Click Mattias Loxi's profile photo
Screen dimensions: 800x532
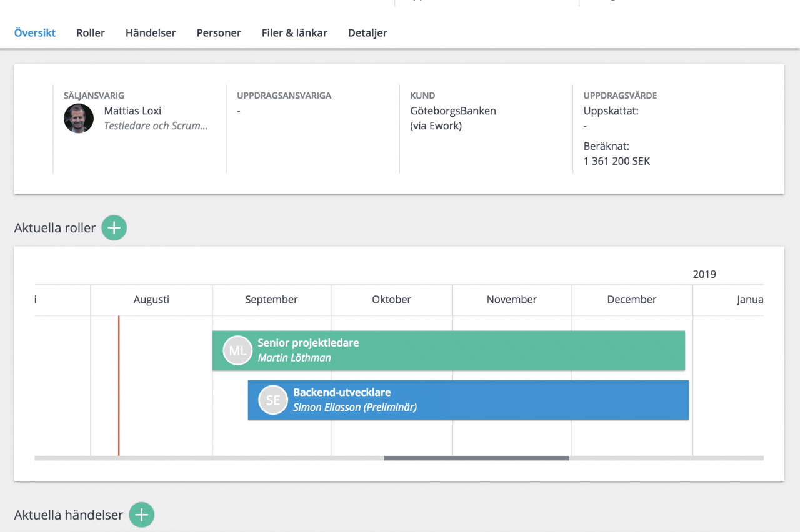pyautogui.click(x=79, y=118)
